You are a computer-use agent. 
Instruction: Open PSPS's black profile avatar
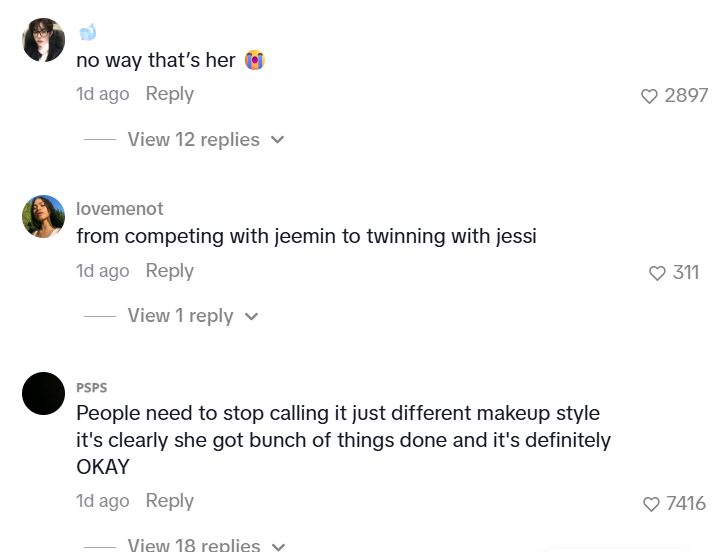pyautogui.click(x=44, y=394)
